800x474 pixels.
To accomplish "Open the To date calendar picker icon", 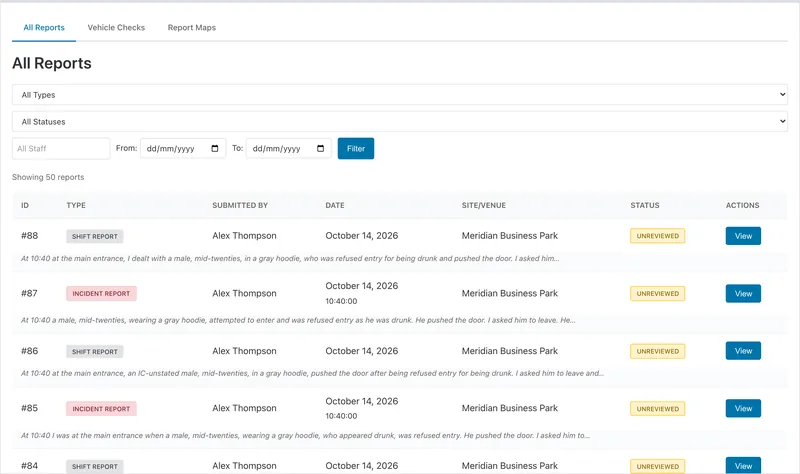I will pyautogui.click(x=320, y=148).
